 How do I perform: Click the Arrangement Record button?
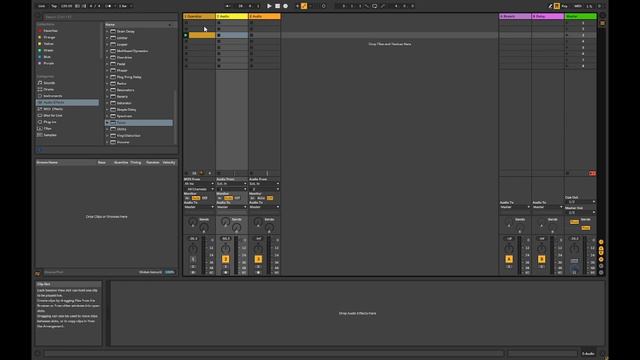285,6
